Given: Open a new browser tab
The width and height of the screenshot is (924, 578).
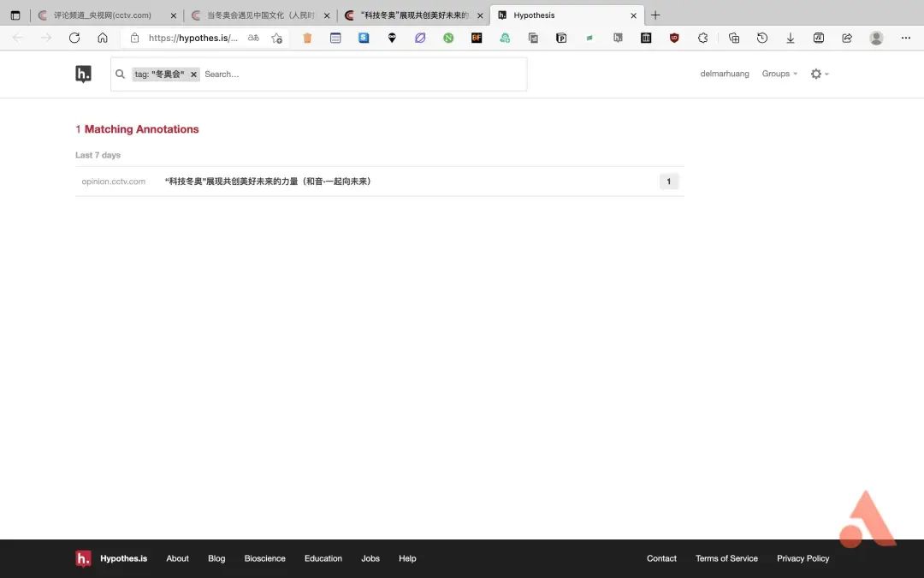Looking at the screenshot, I should 655,15.
